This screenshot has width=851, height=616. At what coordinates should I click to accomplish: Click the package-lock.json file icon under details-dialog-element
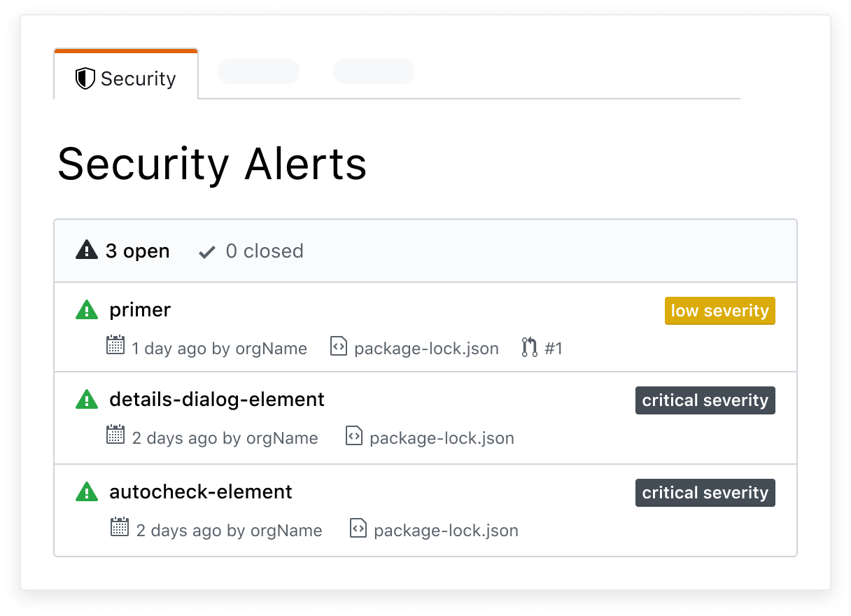click(354, 436)
